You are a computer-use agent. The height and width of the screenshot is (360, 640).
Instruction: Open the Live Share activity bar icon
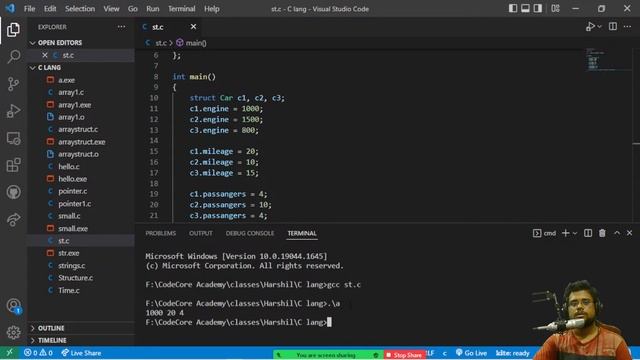[13, 220]
